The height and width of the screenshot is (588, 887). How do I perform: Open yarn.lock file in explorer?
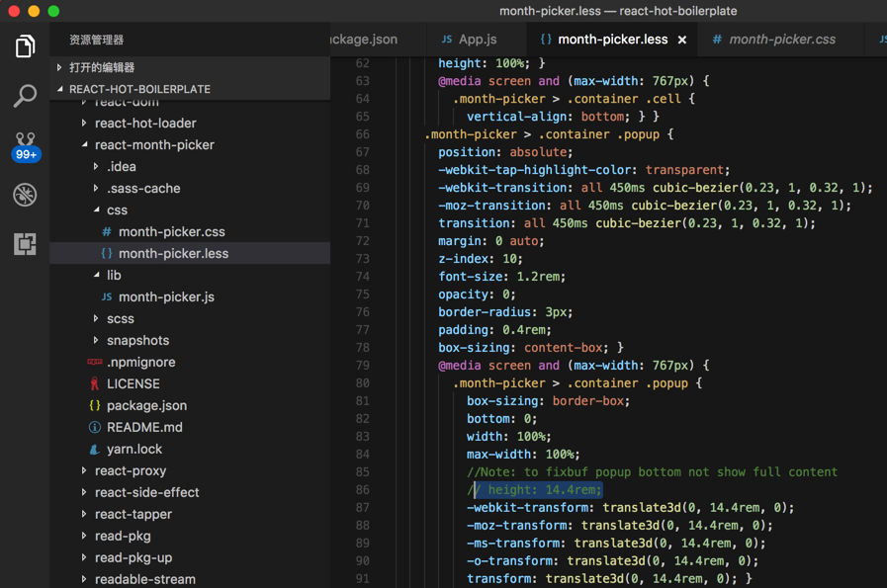click(133, 450)
